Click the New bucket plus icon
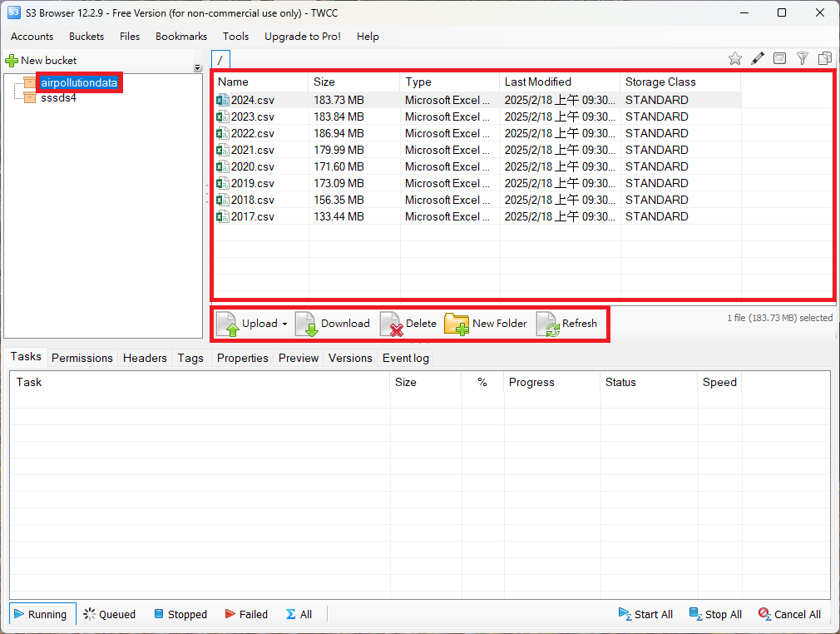Image resolution: width=840 pixels, height=634 pixels. coord(12,61)
